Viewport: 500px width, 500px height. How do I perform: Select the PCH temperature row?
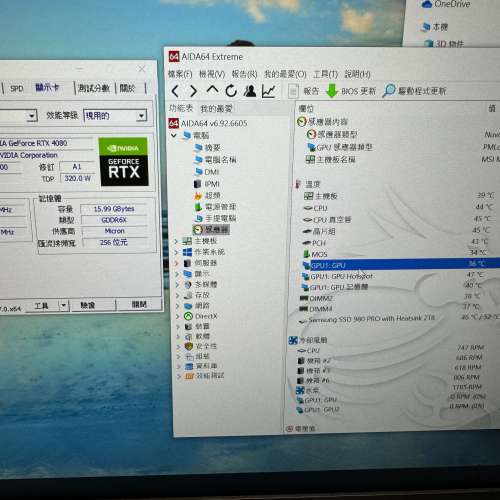tap(400, 242)
